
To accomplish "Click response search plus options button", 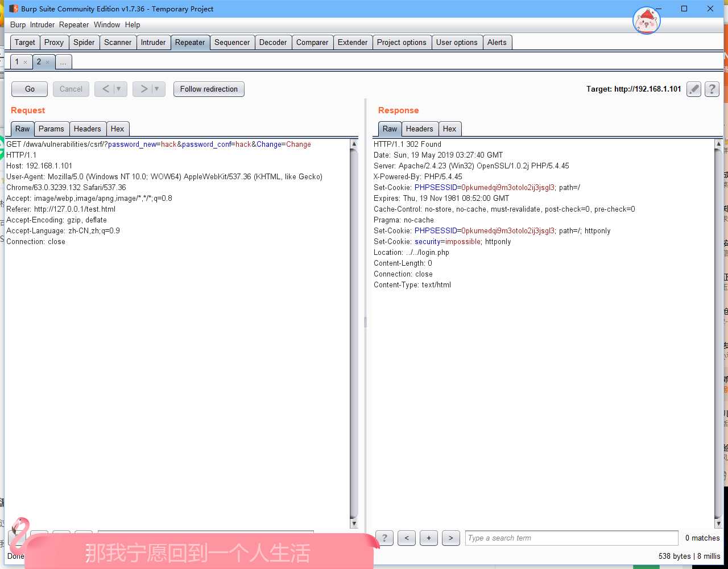I will point(428,538).
